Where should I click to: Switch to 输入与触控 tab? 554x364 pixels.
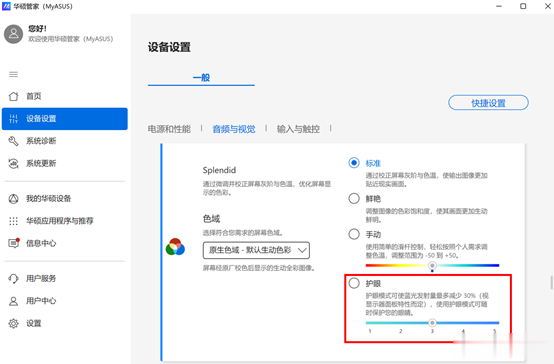coord(298,129)
